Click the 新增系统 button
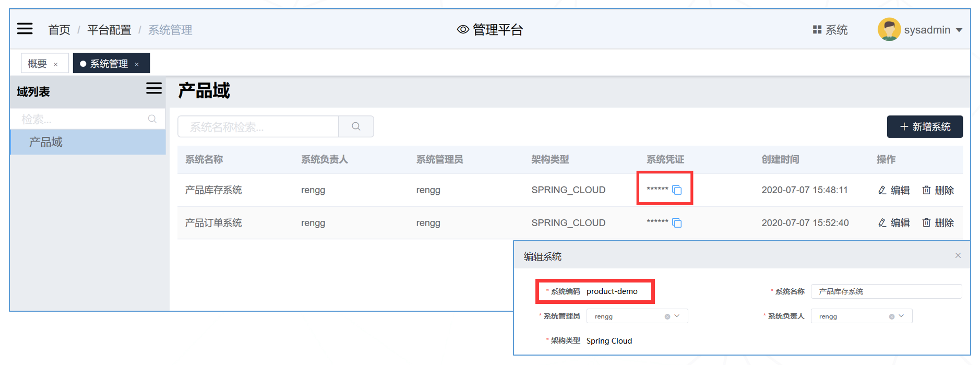Viewport: 980px width, 365px height. (924, 127)
